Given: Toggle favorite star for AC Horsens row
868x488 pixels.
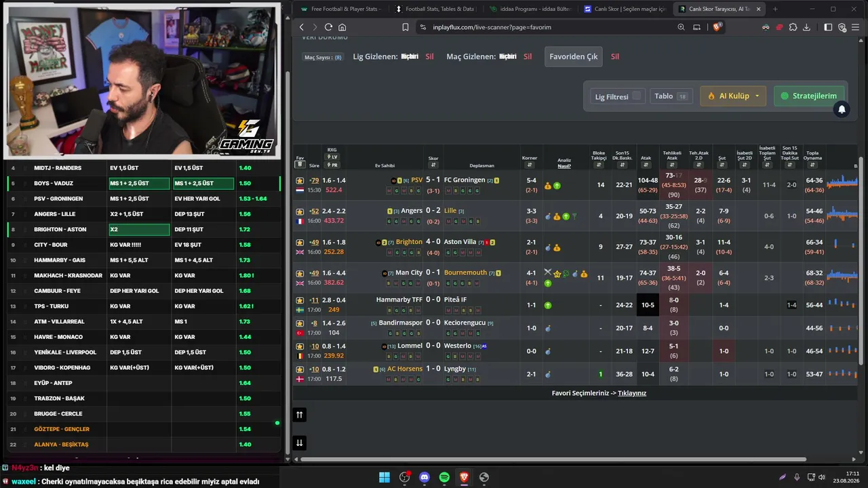Looking at the screenshot, I should 300,369.
